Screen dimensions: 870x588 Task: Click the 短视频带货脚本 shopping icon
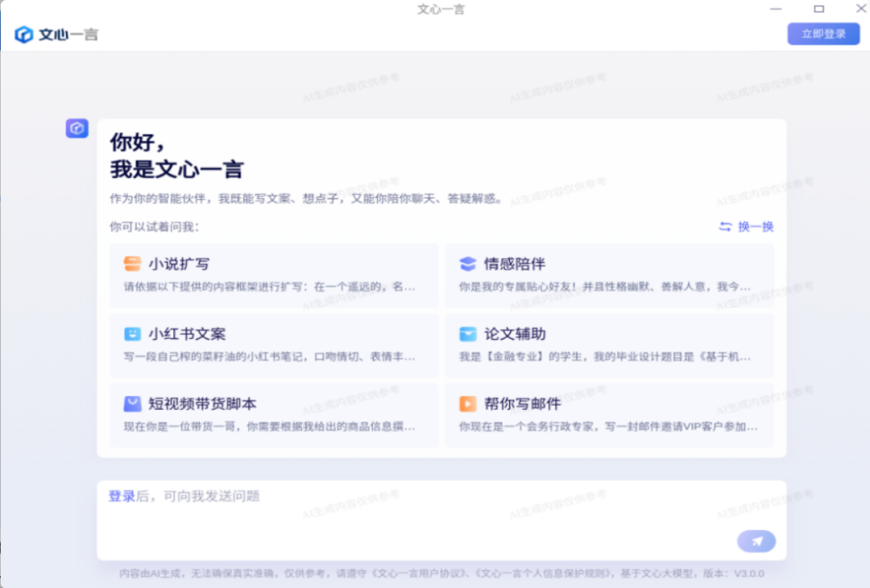click(132, 404)
